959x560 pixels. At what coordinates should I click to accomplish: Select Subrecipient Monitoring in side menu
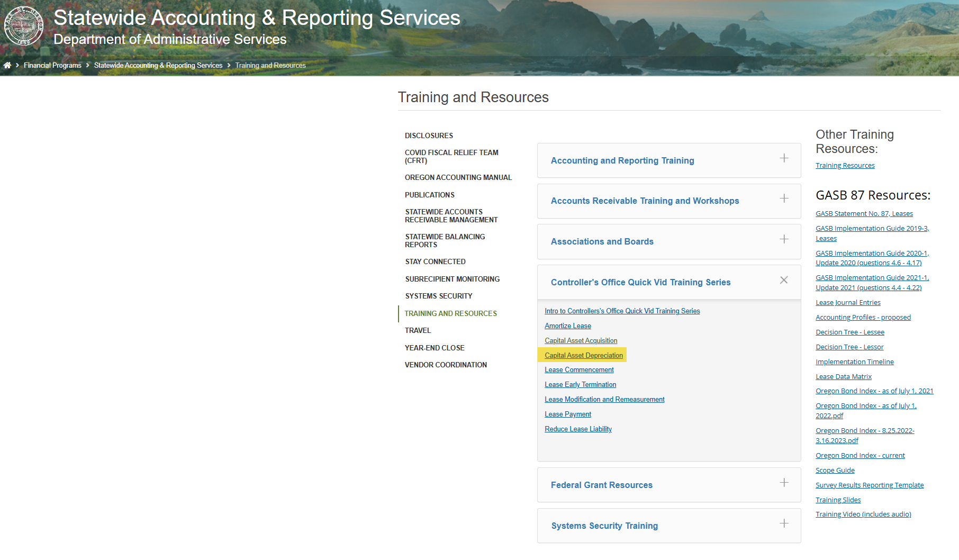pyautogui.click(x=452, y=279)
